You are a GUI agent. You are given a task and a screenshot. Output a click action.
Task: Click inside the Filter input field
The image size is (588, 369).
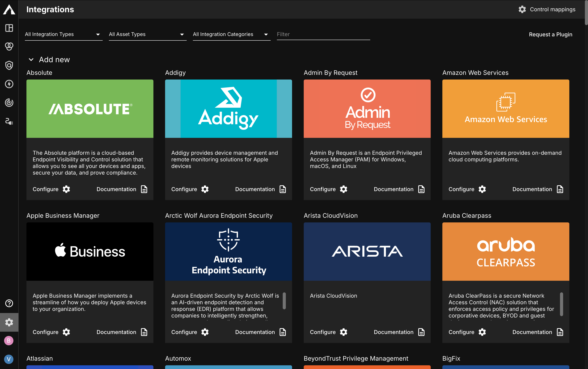point(323,34)
